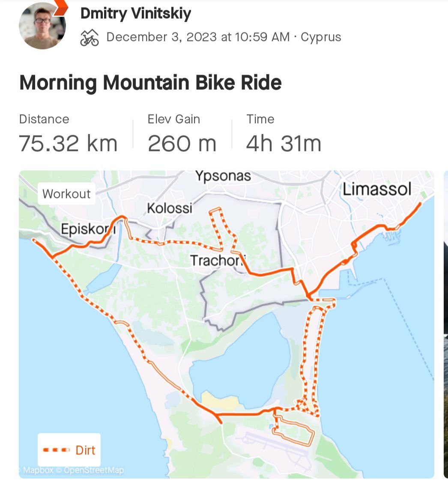Select the Elev Gain 260 m stat
The image size is (448, 484).
tap(182, 134)
